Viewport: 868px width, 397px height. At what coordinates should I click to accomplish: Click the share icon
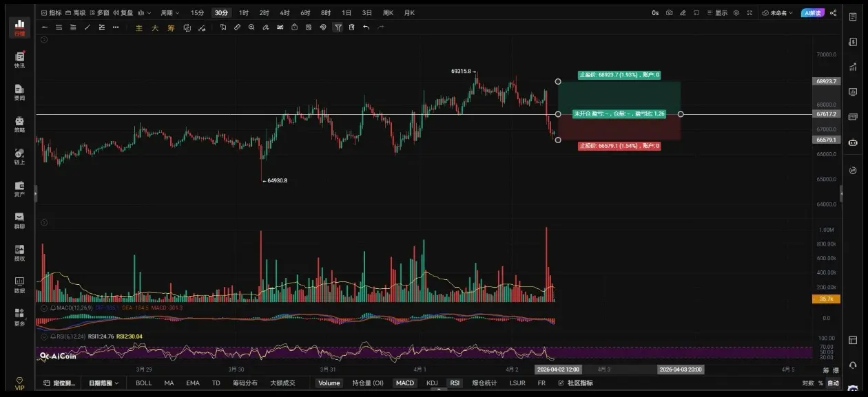click(x=834, y=12)
